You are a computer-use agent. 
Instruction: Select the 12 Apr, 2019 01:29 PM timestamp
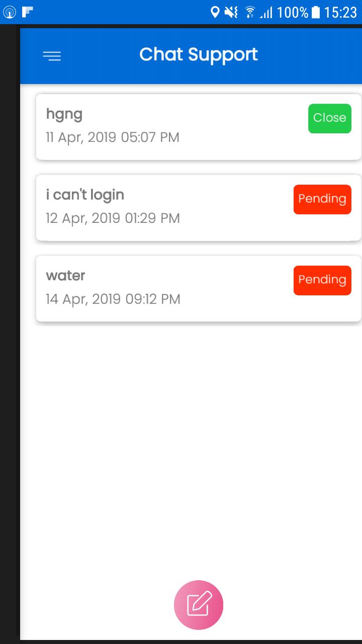pyautogui.click(x=113, y=218)
